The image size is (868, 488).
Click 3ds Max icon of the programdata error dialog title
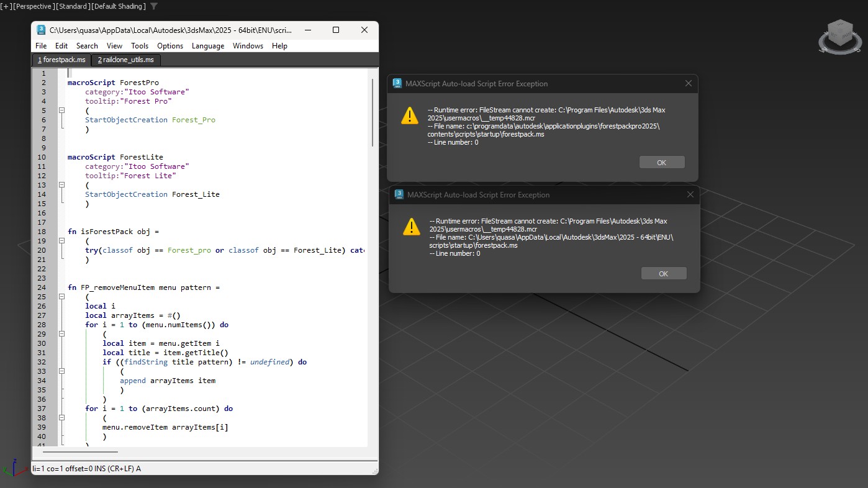[x=397, y=83]
